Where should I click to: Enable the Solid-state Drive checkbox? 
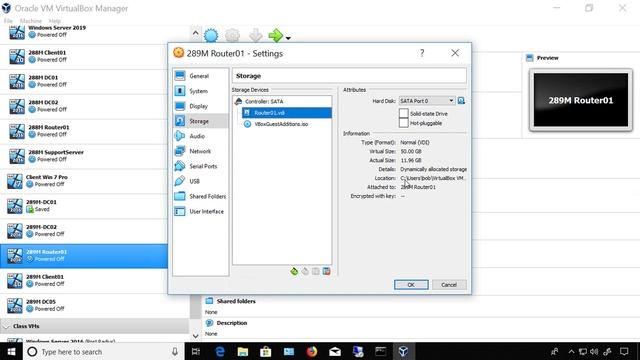pyautogui.click(x=403, y=113)
